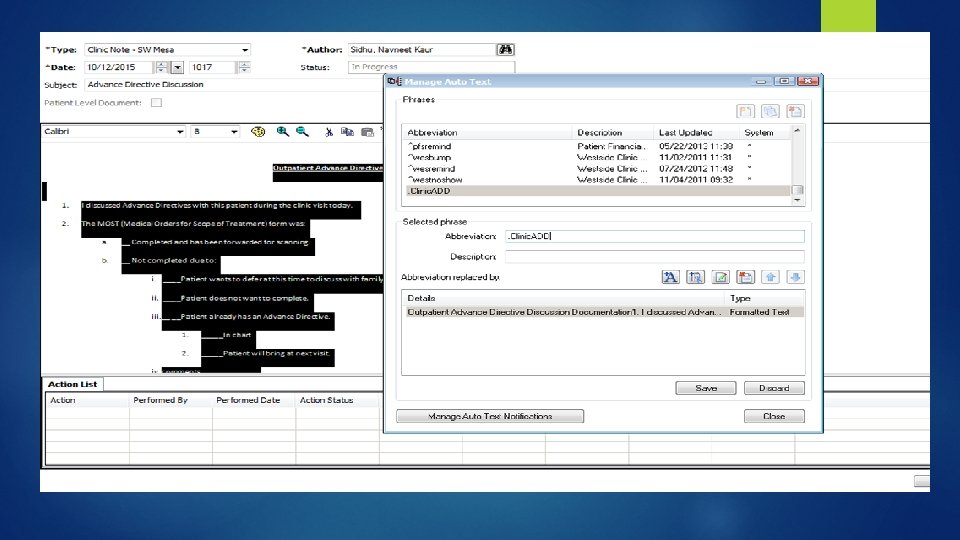The height and width of the screenshot is (540, 960).
Task: Expand the Calibri font dropdown
Action: 180,131
